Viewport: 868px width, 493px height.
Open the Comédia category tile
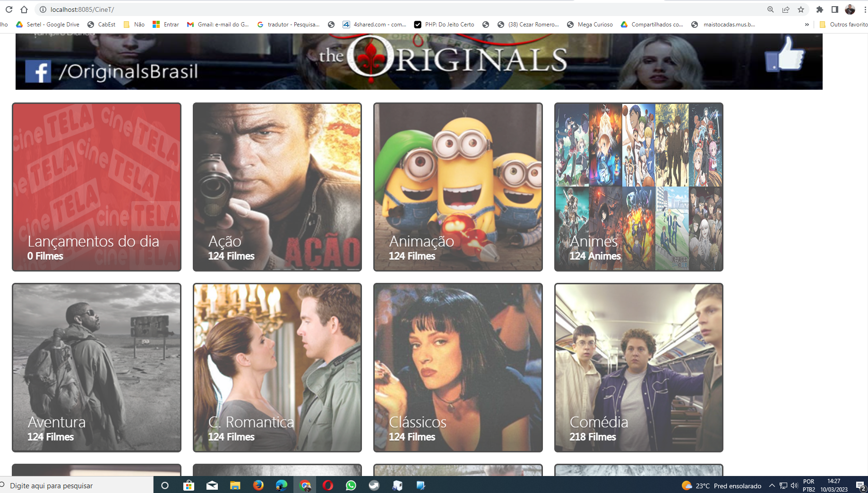[639, 367]
